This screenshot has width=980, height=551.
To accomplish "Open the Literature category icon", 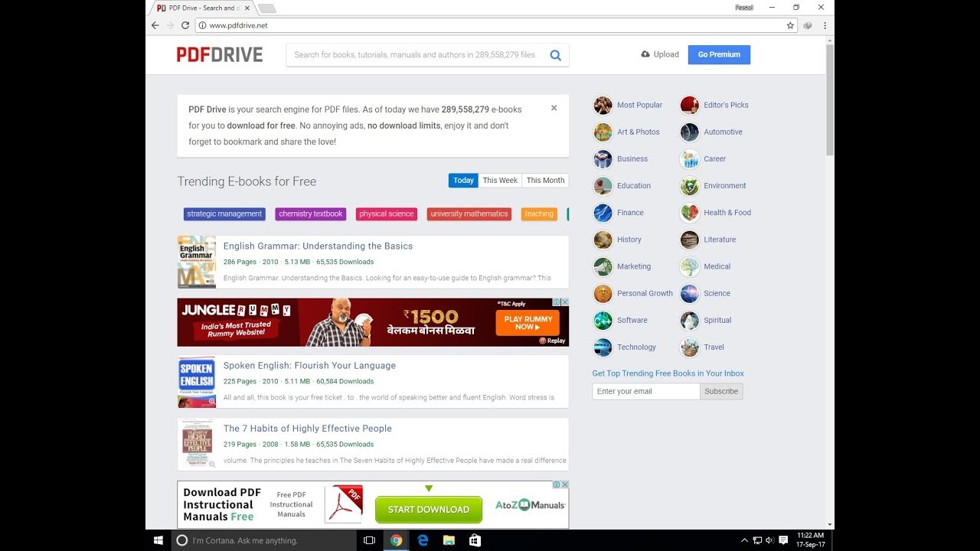I will coord(689,240).
